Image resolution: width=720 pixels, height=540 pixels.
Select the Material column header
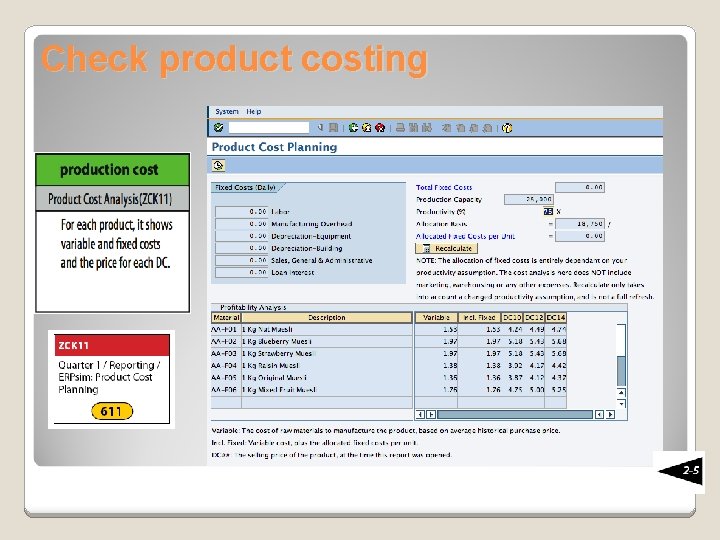pyautogui.click(x=226, y=317)
